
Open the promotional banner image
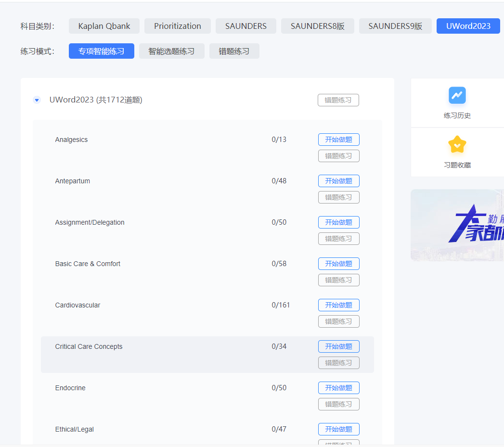tap(457, 225)
